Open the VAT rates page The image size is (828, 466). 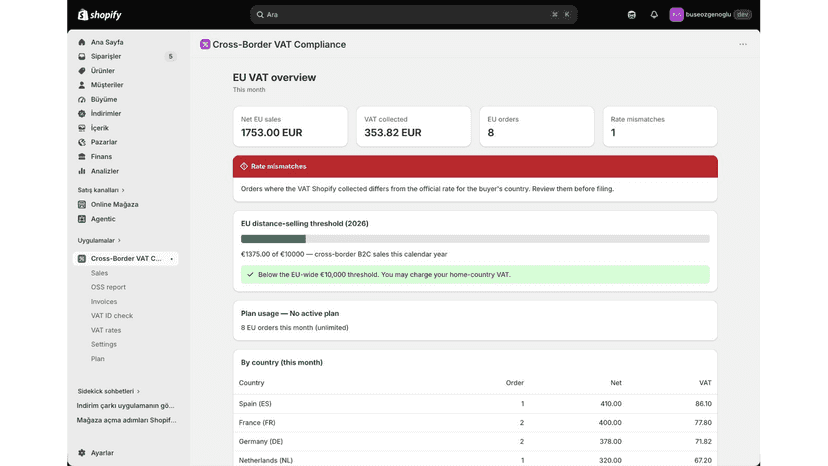click(106, 330)
